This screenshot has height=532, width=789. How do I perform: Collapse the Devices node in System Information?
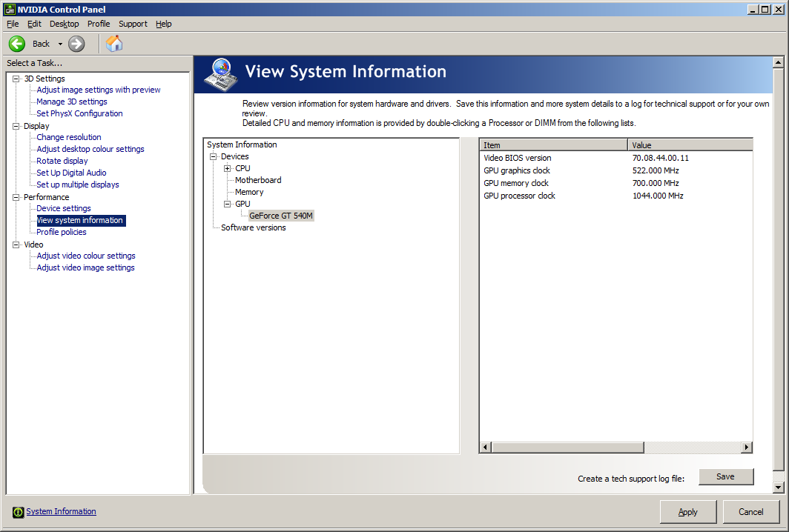214,157
